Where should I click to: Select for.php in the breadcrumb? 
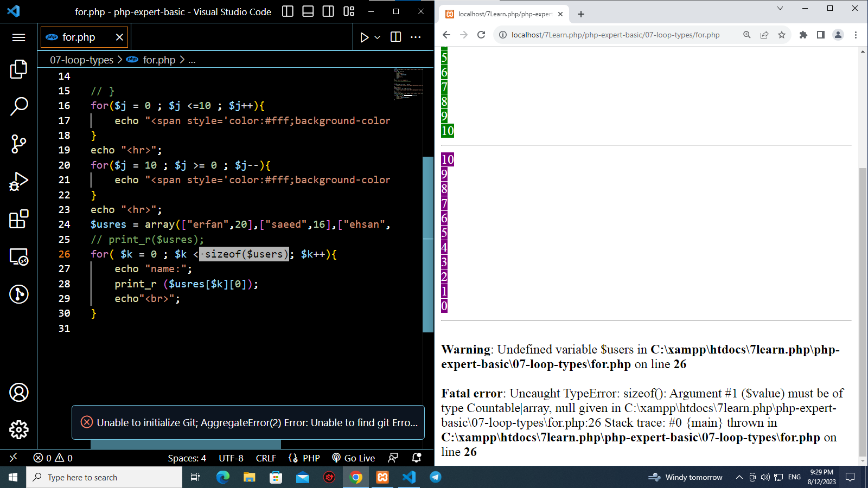click(159, 60)
